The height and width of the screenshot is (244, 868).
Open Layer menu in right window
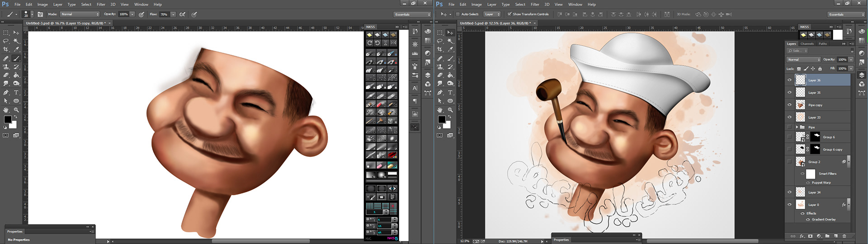click(x=491, y=5)
